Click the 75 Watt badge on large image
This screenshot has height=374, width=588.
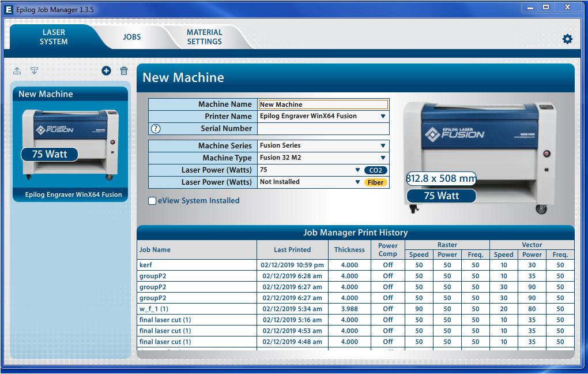(442, 196)
